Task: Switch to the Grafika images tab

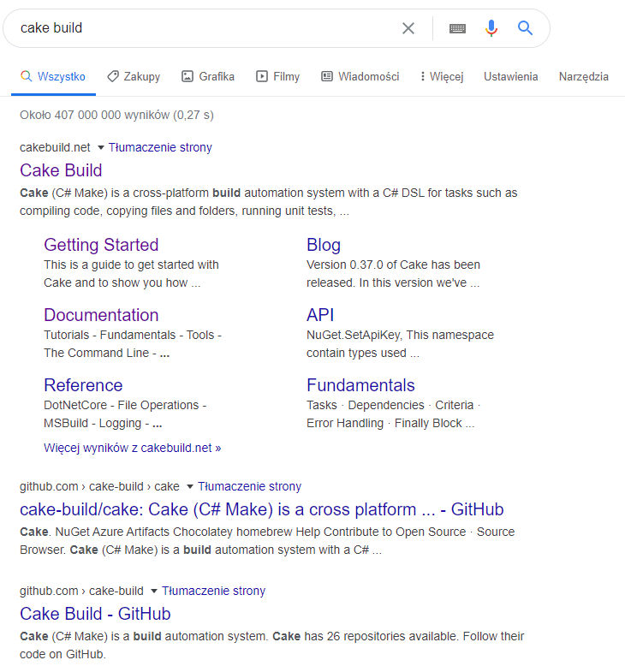Action: (208, 76)
